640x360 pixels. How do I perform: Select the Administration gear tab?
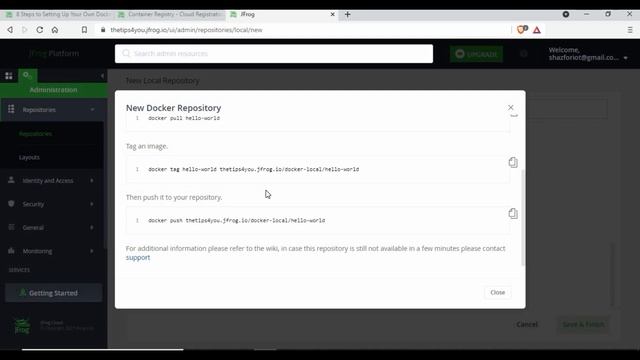(x=27, y=76)
